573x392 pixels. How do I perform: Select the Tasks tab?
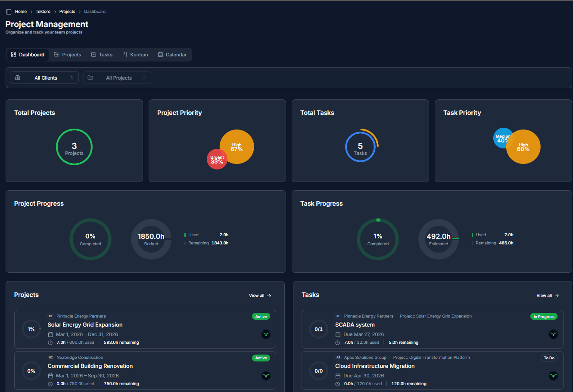click(102, 55)
